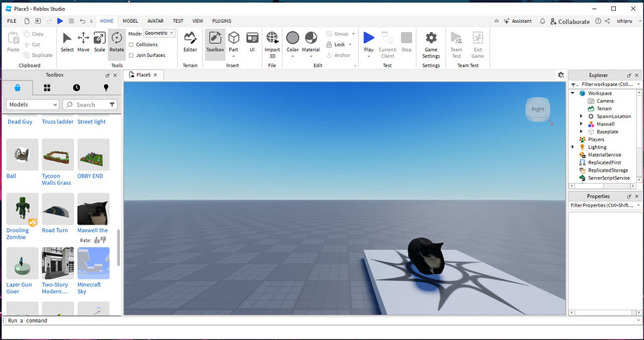The image size is (644, 340).
Task: Insert a new Part
Action: coord(233,42)
